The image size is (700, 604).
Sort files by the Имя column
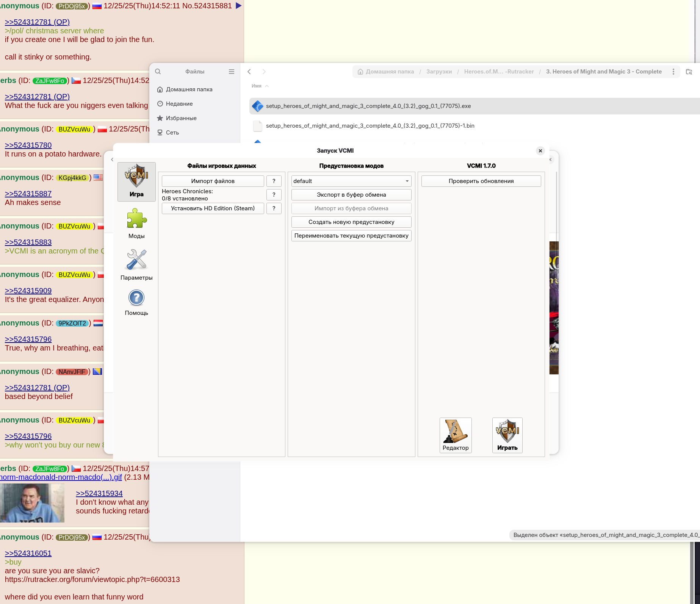260,86
